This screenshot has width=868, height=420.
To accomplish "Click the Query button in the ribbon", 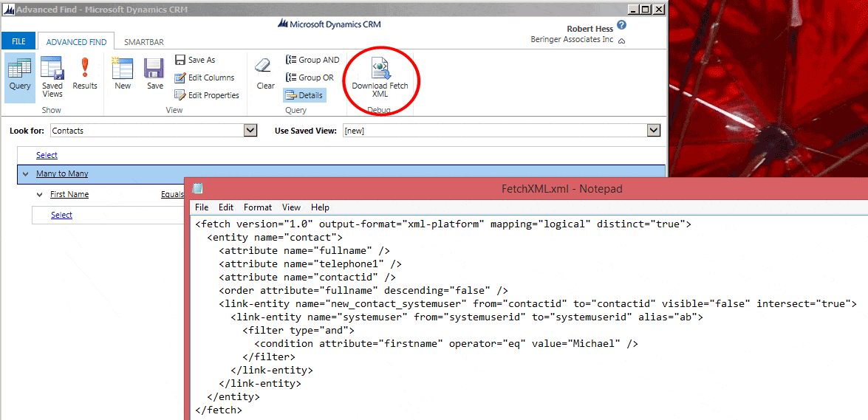I will click(x=20, y=77).
